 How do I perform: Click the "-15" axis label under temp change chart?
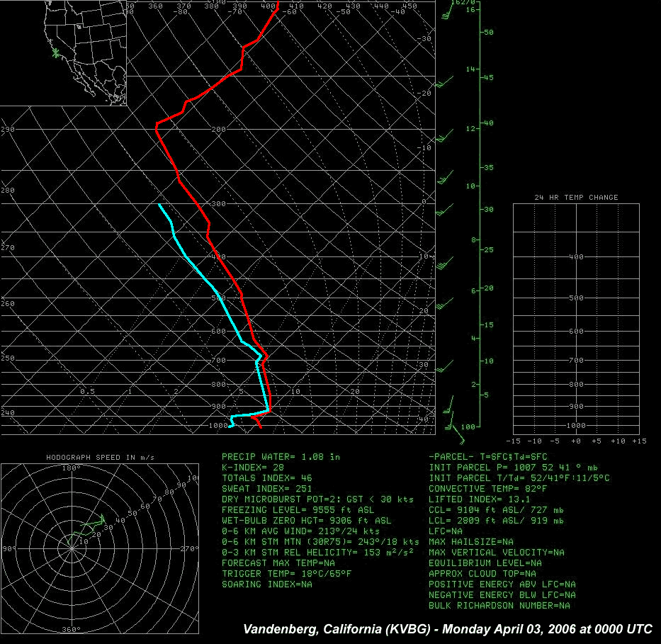[x=513, y=441]
